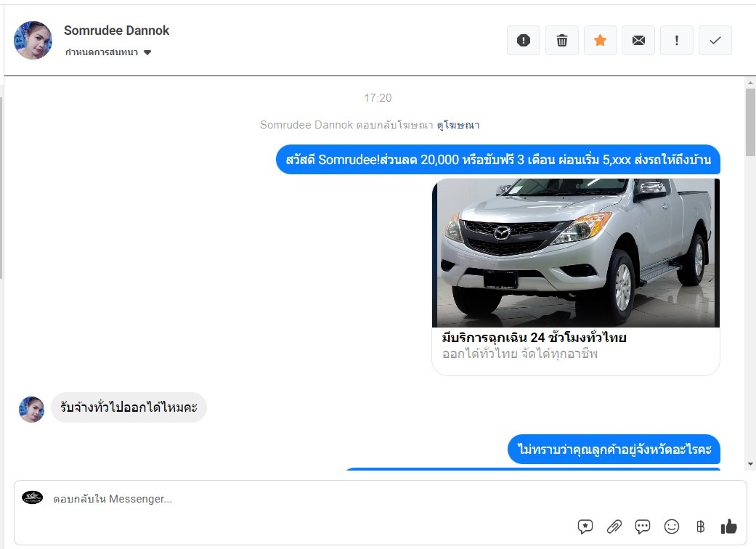
Task: Open the กำหนดการสนทนา dropdown
Action: click(x=108, y=52)
